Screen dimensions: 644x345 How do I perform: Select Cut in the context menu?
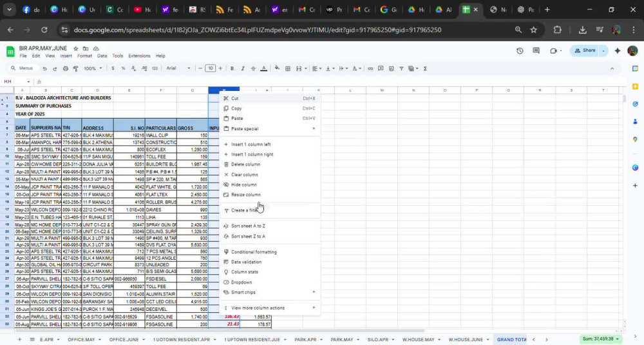coord(269,98)
